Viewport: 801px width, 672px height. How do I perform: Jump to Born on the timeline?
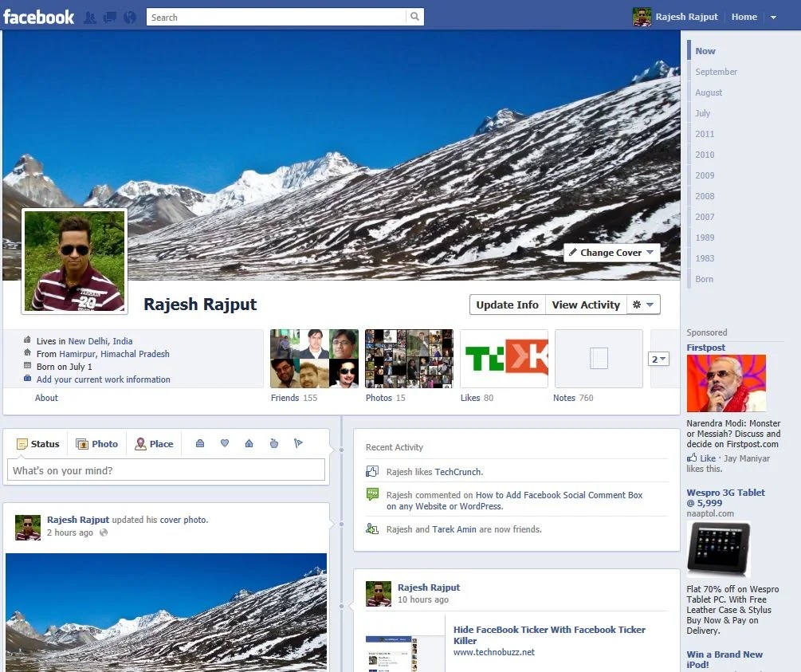tap(704, 279)
